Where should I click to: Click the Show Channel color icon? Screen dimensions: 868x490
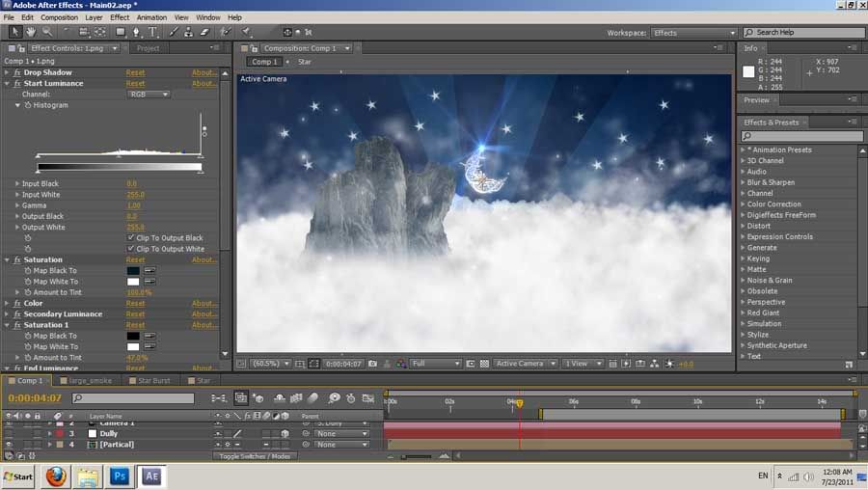coord(401,364)
